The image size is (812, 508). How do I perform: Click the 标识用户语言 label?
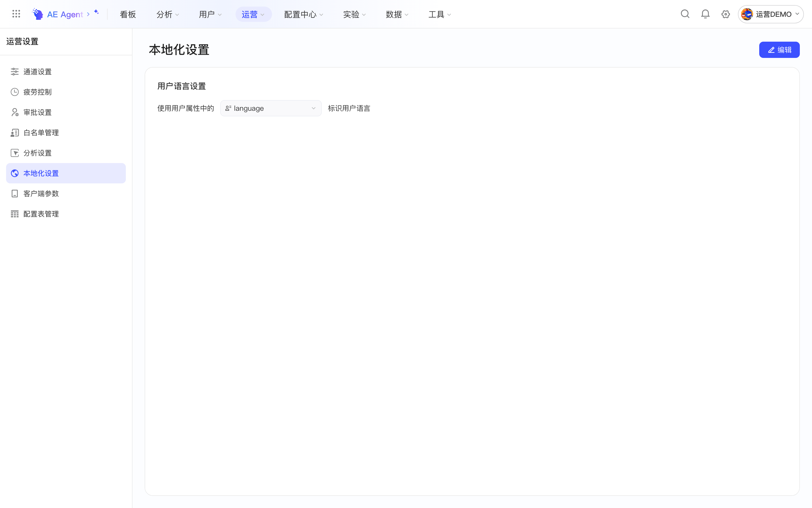pos(349,108)
